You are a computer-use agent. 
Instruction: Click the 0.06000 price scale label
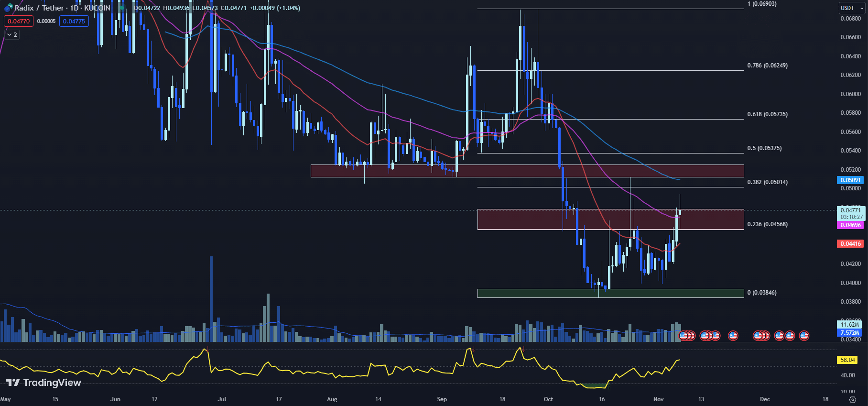pyautogui.click(x=851, y=94)
